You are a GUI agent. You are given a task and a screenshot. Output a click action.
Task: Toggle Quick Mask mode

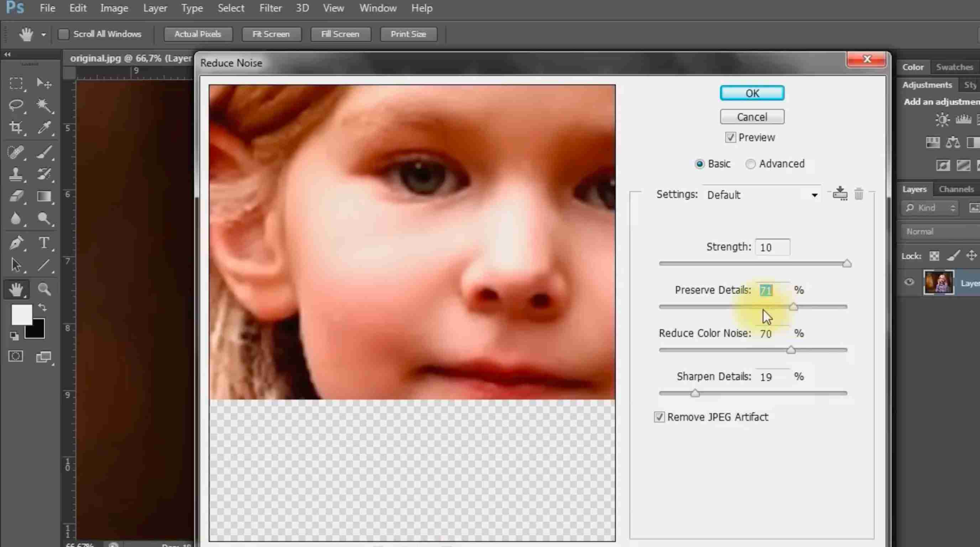coord(16,356)
